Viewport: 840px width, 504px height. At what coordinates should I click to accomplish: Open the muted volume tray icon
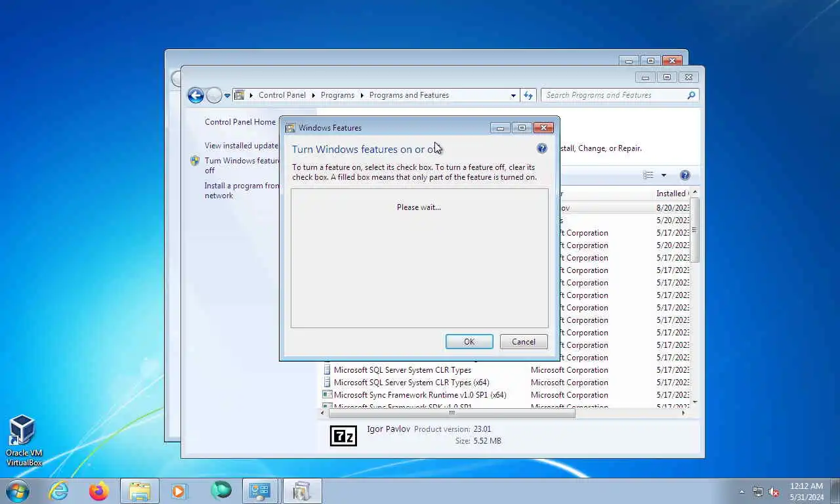[774, 492]
